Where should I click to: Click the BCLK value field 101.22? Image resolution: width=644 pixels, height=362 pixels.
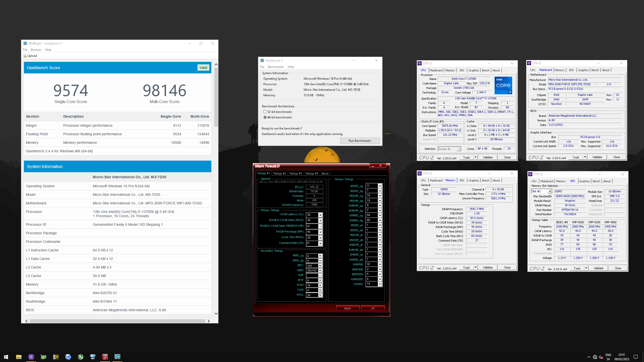tap(314, 187)
